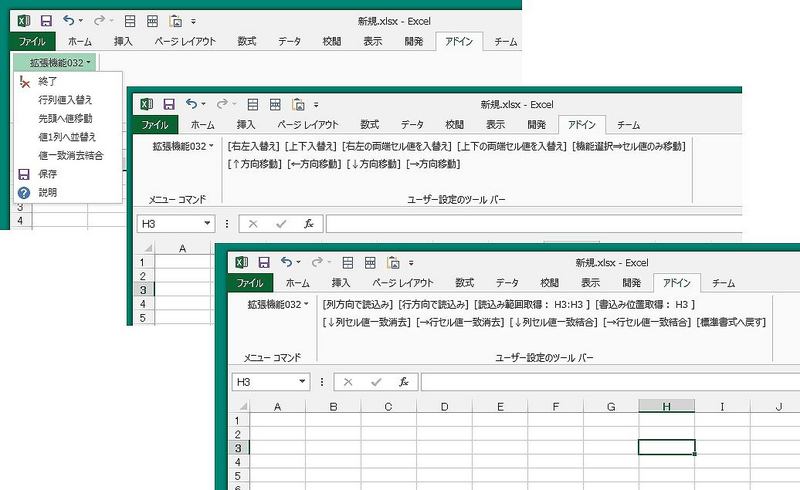Open 拡張機能032 dropdown in the middle window

pyautogui.click(x=183, y=146)
